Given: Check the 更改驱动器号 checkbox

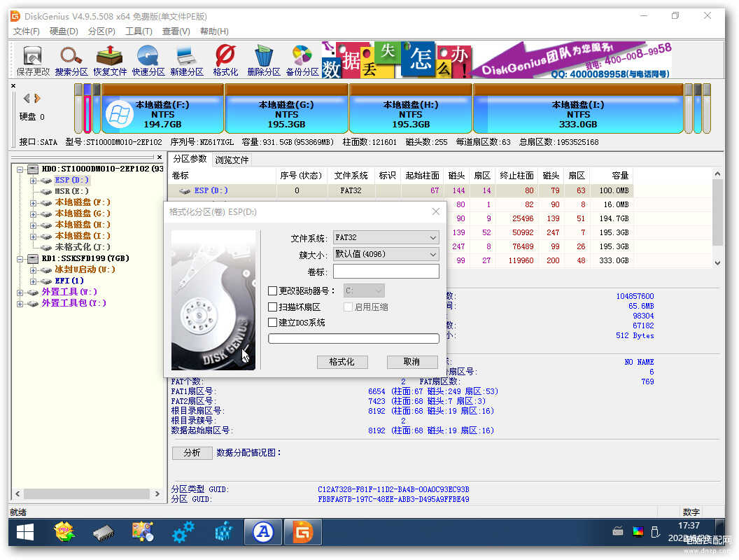Looking at the screenshot, I should [x=272, y=290].
